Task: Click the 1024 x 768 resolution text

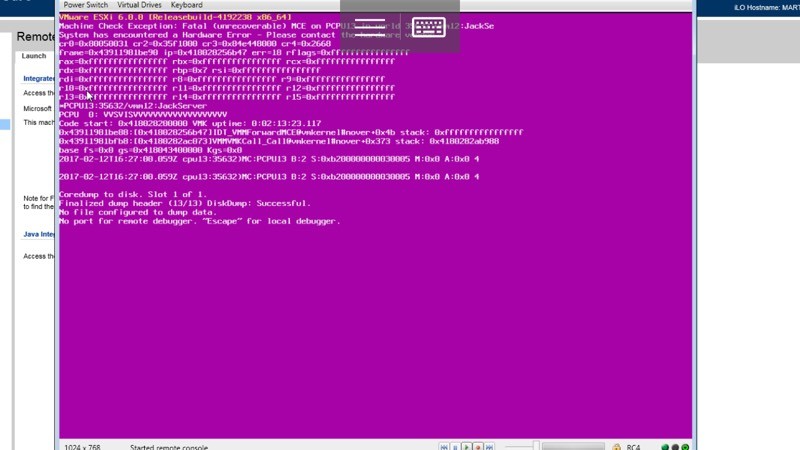Action: tap(82, 447)
